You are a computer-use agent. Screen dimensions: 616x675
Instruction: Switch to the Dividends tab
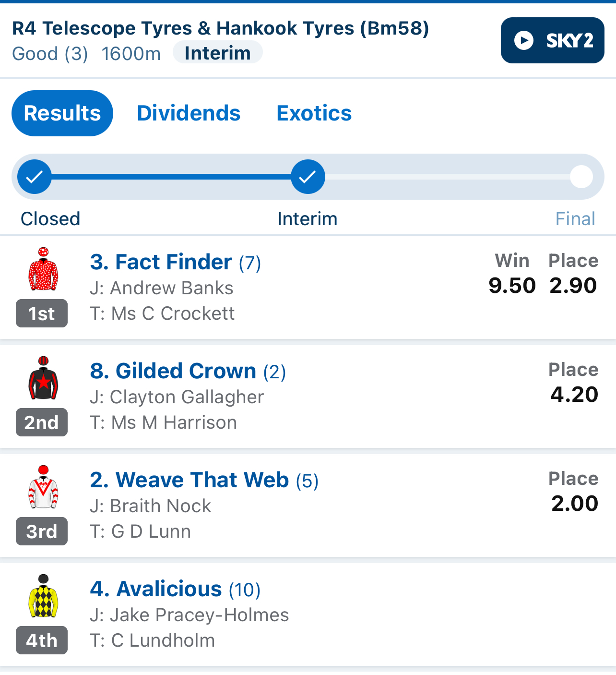click(189, 113)
